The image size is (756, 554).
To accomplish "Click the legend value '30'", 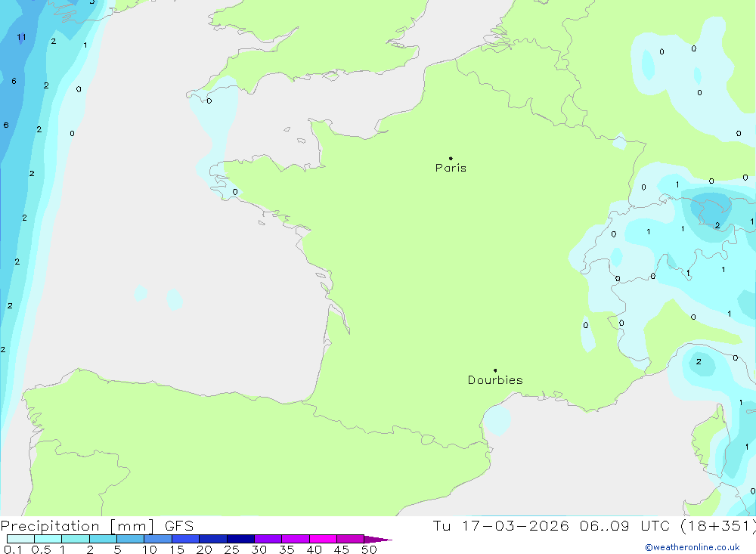I will coord(259,549).
